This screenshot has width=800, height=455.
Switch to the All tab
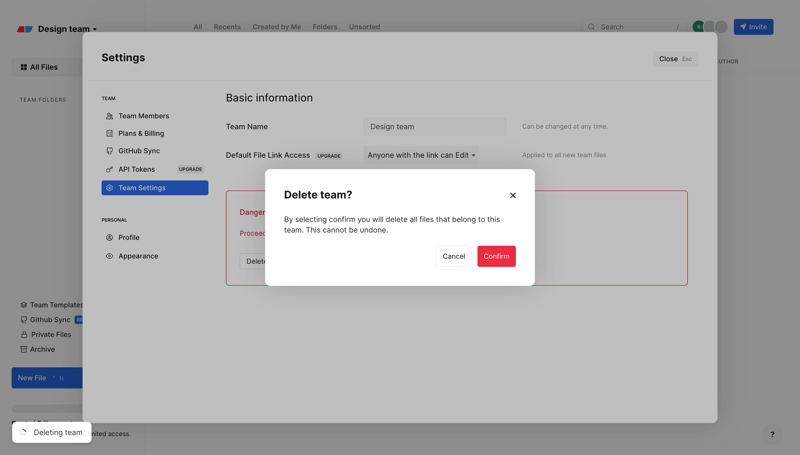tap(198, 27)
